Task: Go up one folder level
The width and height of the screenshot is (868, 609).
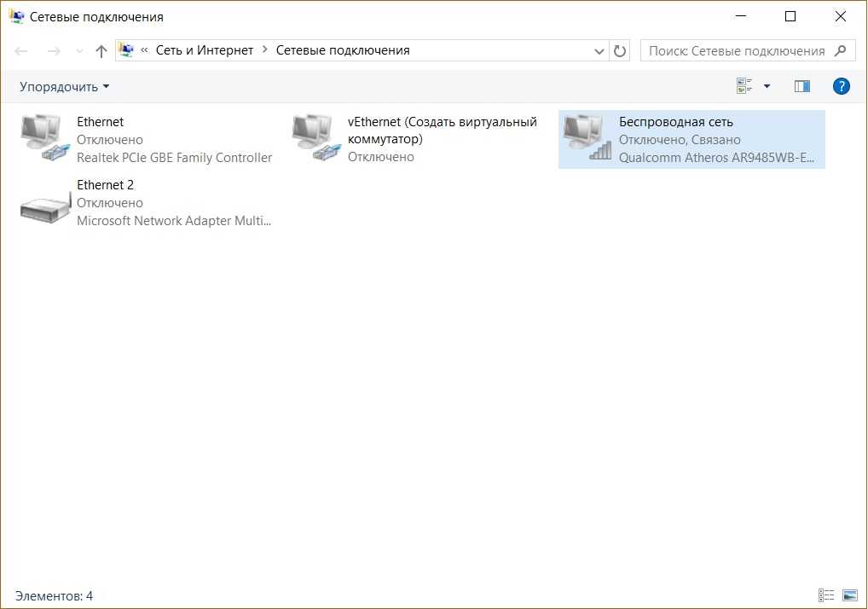Action: [x=101, y=51]
